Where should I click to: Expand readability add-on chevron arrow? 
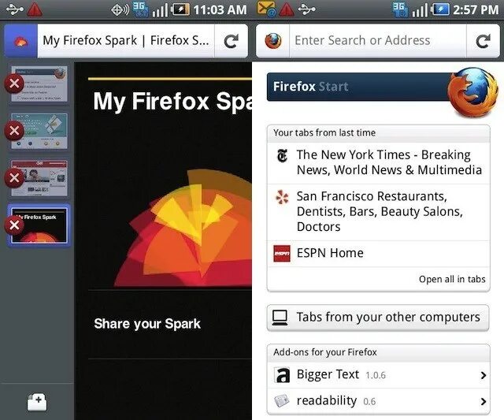[x=483, y=401]
